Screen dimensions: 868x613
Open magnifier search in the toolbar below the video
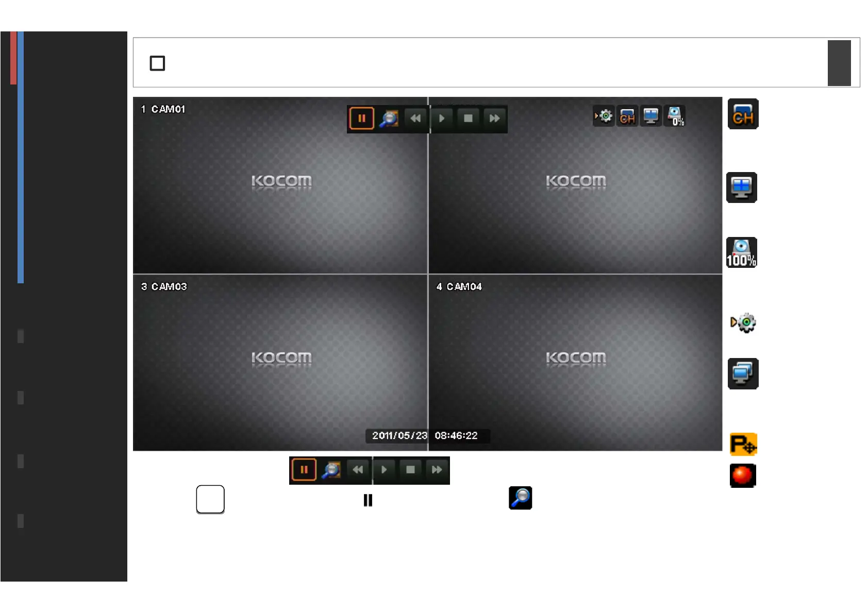331,470
